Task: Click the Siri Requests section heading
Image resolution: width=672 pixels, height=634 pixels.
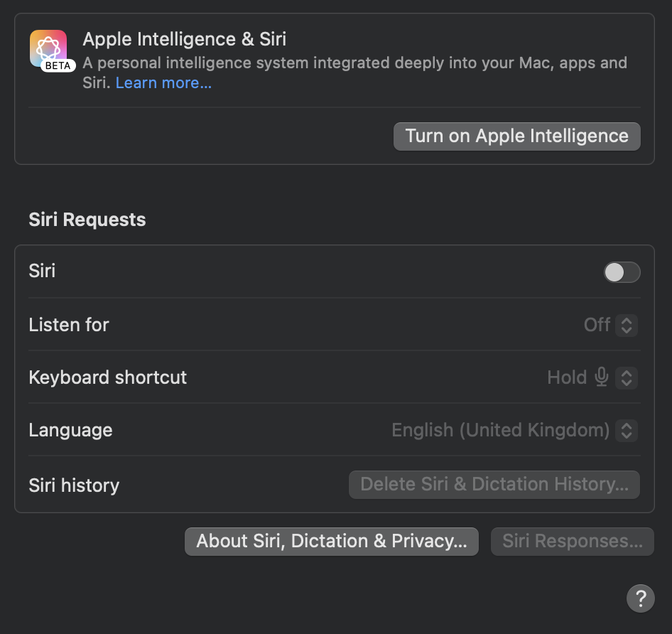Action: (87, 220)
